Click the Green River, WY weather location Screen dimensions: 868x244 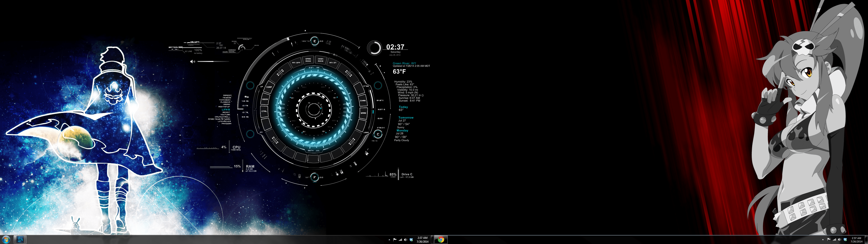click(x=404, y=63)
